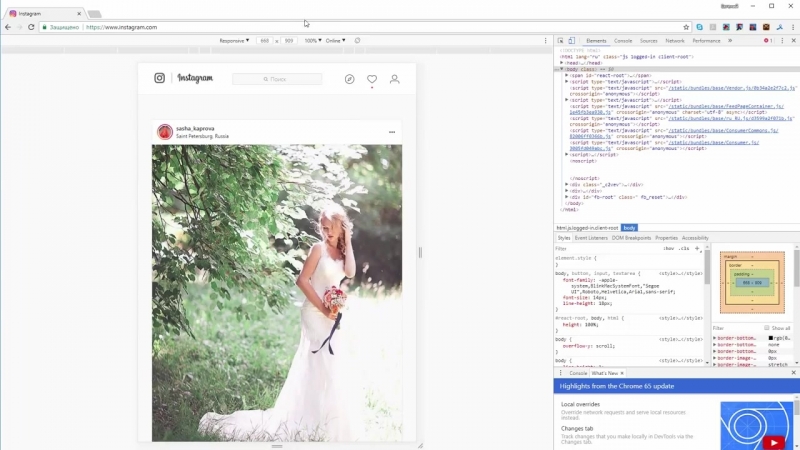Add a new style rule with plus

pyautogui.click(x=697, y=248)
